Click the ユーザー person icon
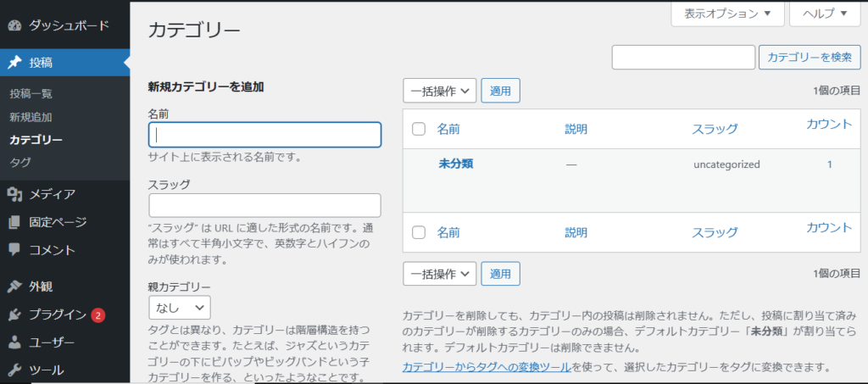The image size is (868, 384). pyautogui.click(x=14, y=342)
